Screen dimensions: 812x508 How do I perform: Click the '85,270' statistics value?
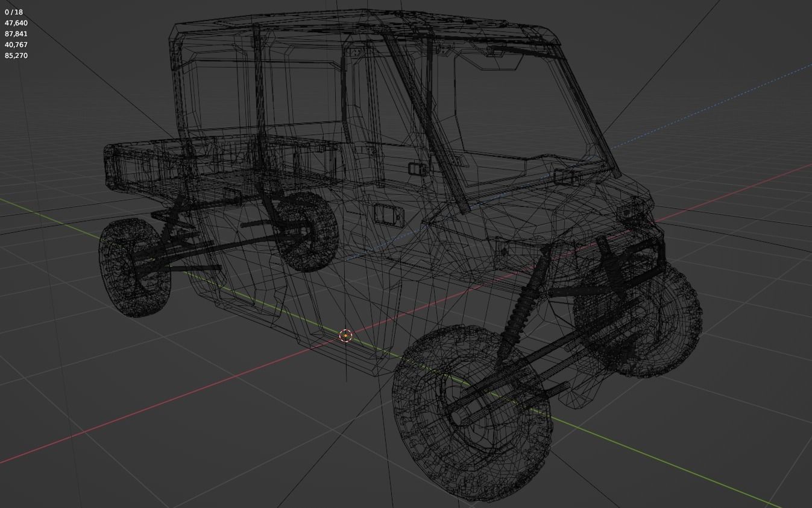16,56
